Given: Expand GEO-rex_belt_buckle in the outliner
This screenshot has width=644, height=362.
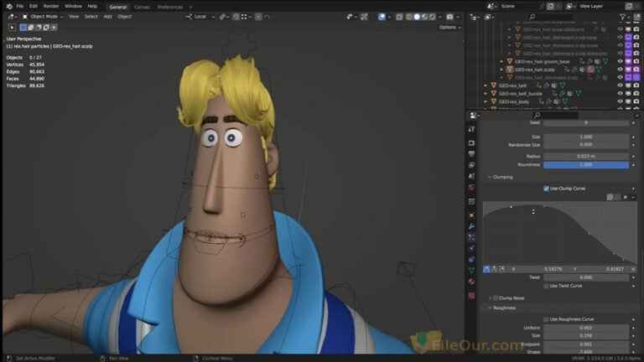Looking at the screenshot, I should (486, 94).
